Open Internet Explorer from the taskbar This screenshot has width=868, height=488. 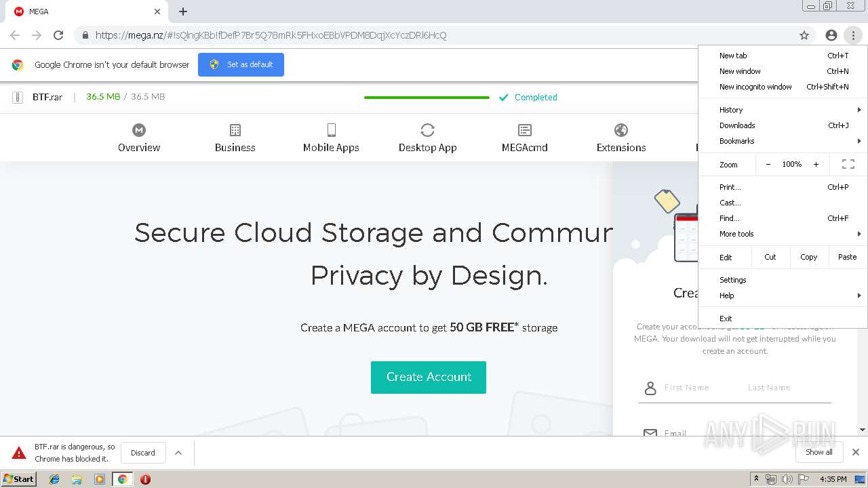coord(54,479)
